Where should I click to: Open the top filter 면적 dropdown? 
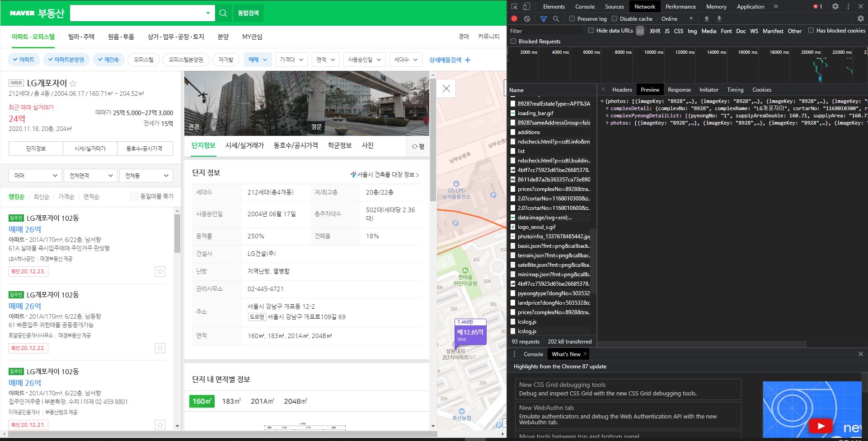325,60
